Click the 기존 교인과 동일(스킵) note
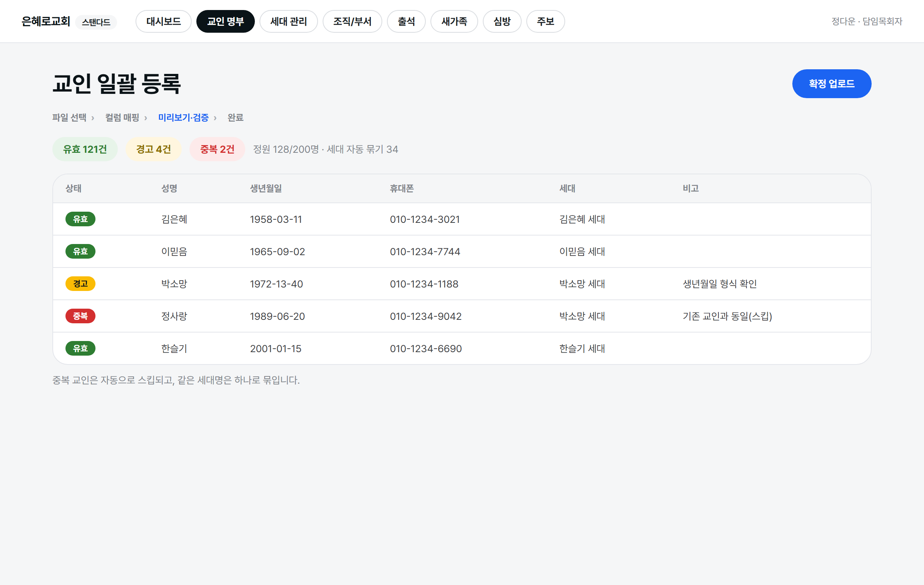The width and height of the screenshot is (924, 585). [728, 316]
